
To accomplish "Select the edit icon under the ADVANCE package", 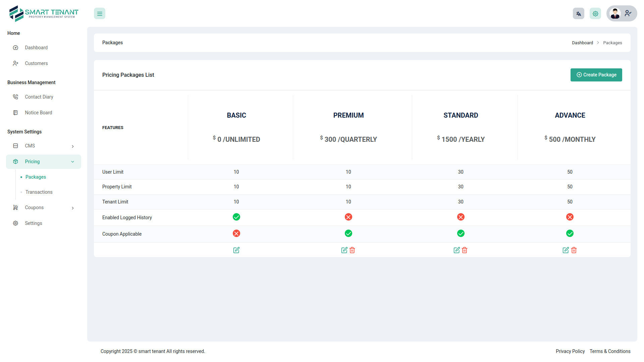I will [x=566, y=250].
